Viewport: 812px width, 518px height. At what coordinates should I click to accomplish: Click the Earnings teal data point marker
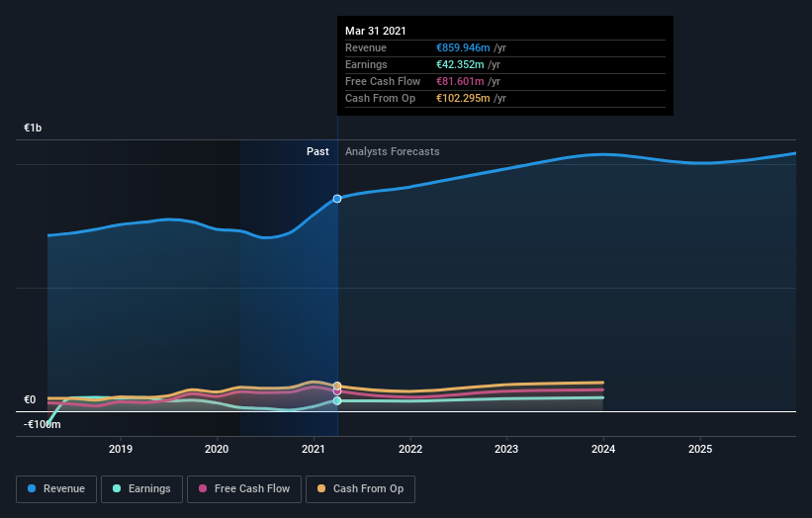coord(337,400)
